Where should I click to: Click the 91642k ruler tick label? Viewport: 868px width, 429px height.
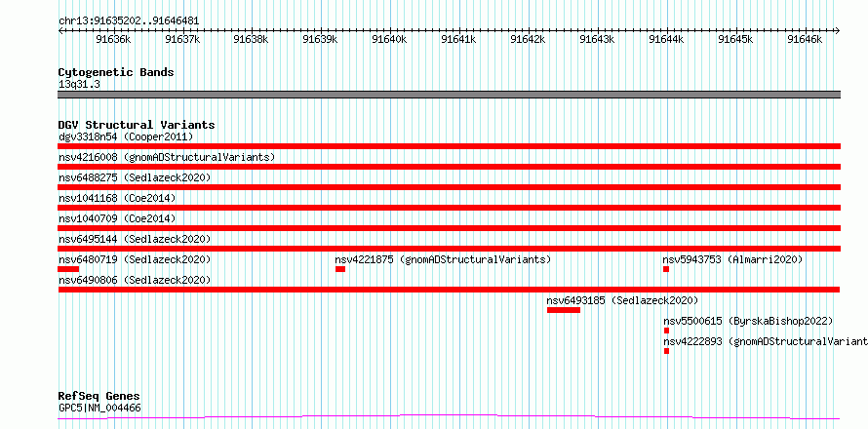[x=528, y=40]
